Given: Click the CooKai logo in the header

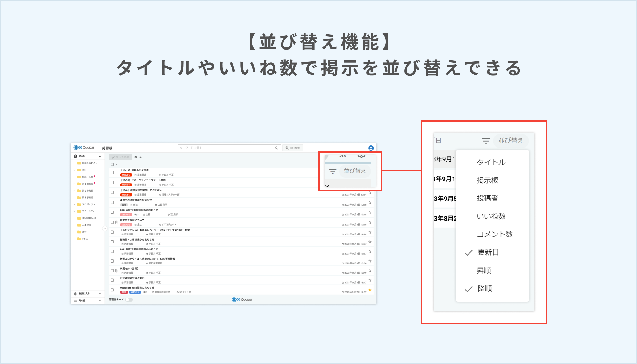Looking at the screenshot, I should 84,148.
